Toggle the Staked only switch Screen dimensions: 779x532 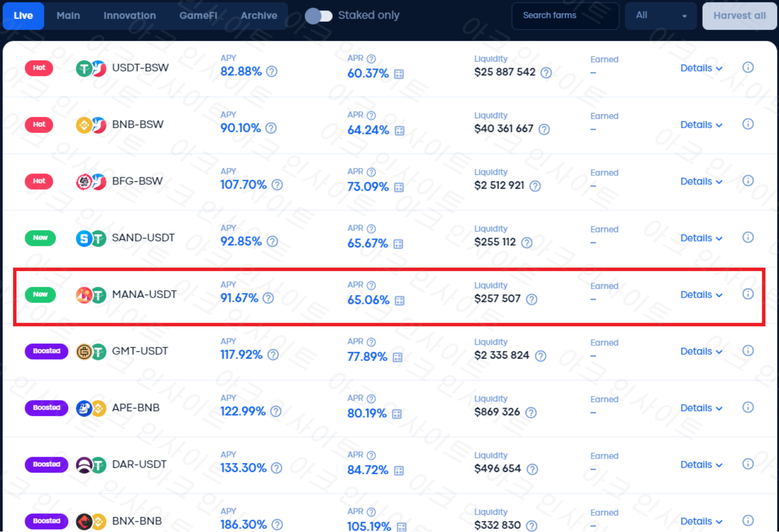pos(319,16)
